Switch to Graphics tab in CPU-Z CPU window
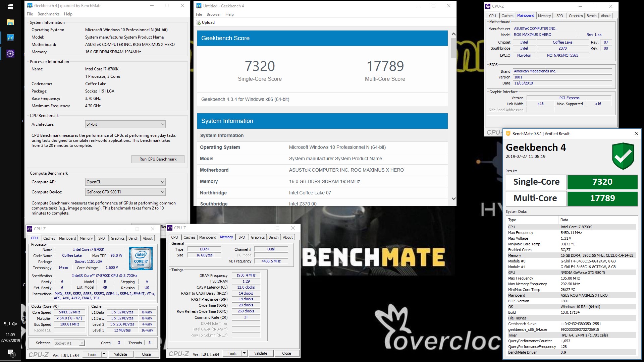Screen dimensions: 644x362 click(117, 238)
